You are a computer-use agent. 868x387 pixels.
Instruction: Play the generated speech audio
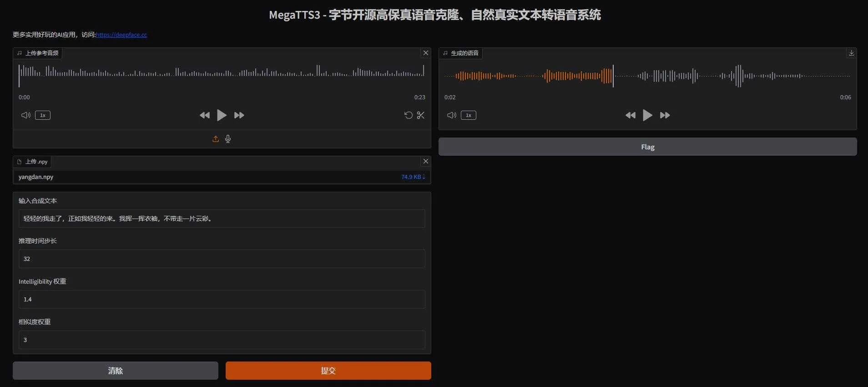pyautogui.click(x=647, y=115)
